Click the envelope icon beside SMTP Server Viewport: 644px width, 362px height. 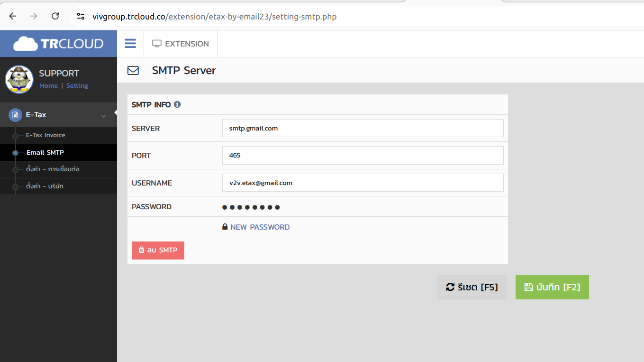point(133,71)
